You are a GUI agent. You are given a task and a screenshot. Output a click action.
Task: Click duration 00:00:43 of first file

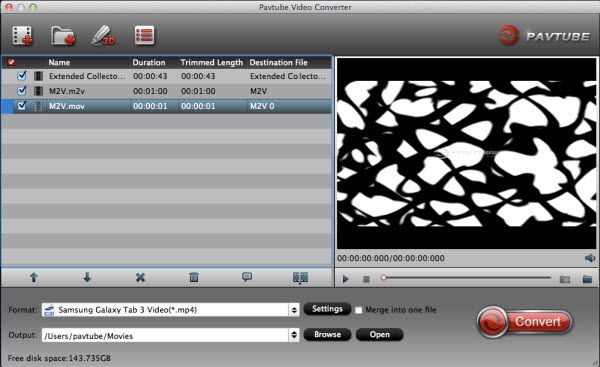coord(150,76)
